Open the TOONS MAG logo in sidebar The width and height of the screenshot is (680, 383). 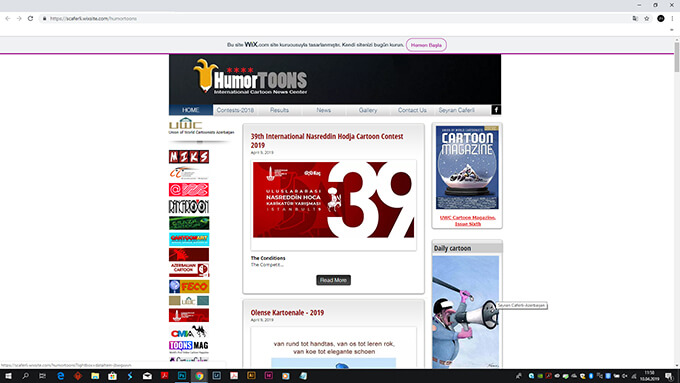[189, 346]
